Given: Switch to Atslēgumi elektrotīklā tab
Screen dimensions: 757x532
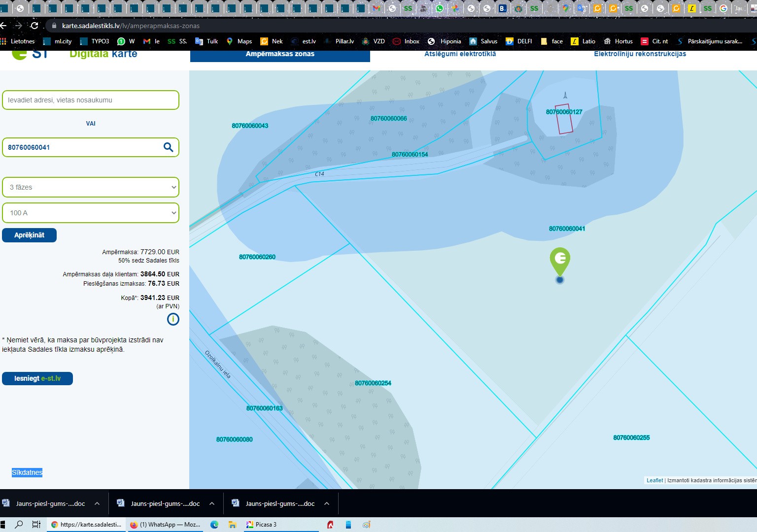Looking at the screenshot, I should click(460, 54).
